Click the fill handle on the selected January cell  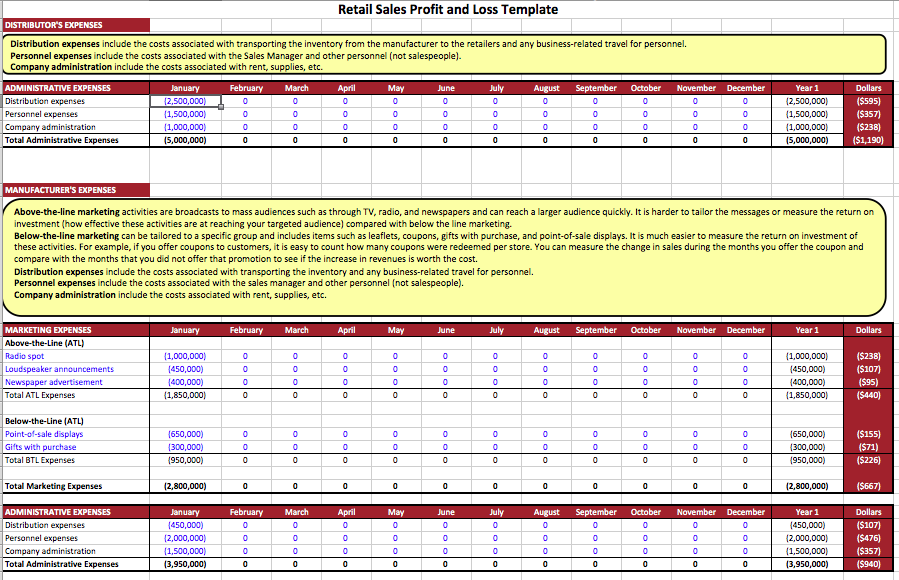[x=221, y=107]
